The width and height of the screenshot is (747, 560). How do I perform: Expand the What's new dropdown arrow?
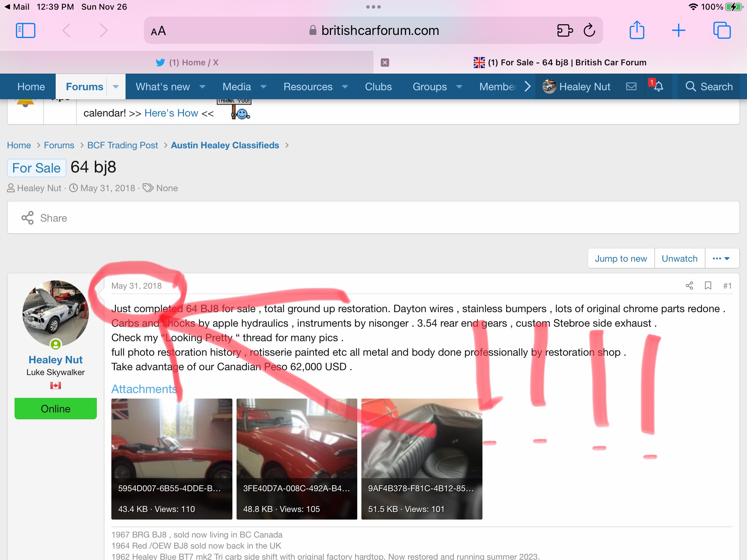point(203,86)
